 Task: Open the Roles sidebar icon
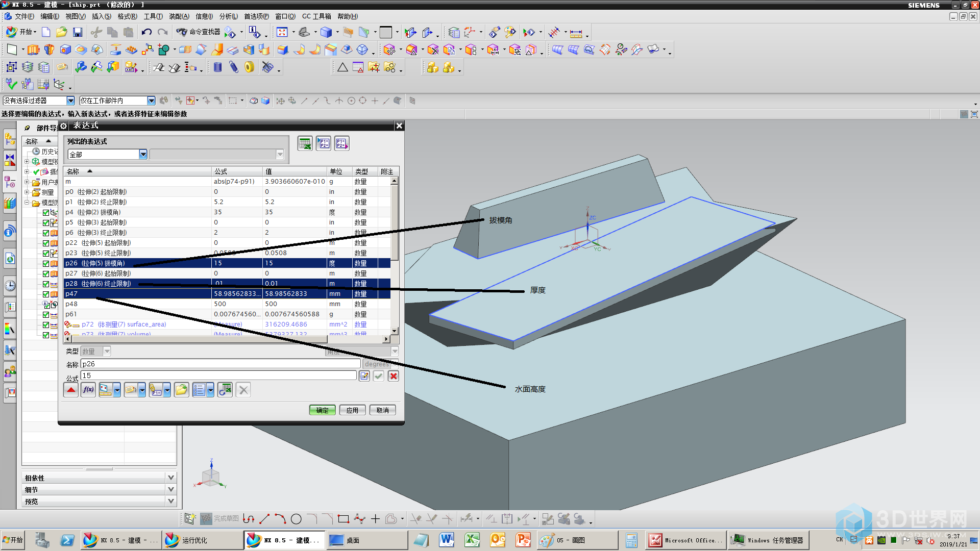pyautogui.click(x=10, y=371)
